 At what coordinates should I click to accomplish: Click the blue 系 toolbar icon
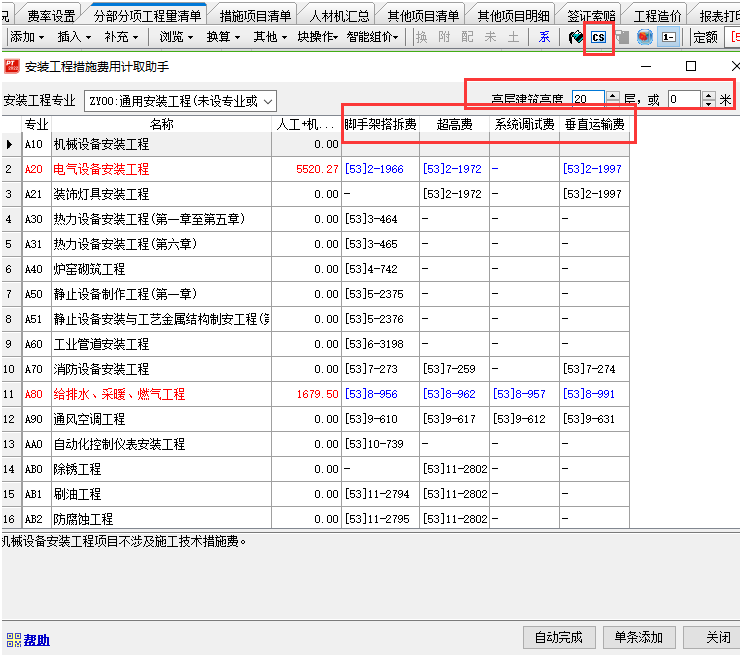[544, 37]
